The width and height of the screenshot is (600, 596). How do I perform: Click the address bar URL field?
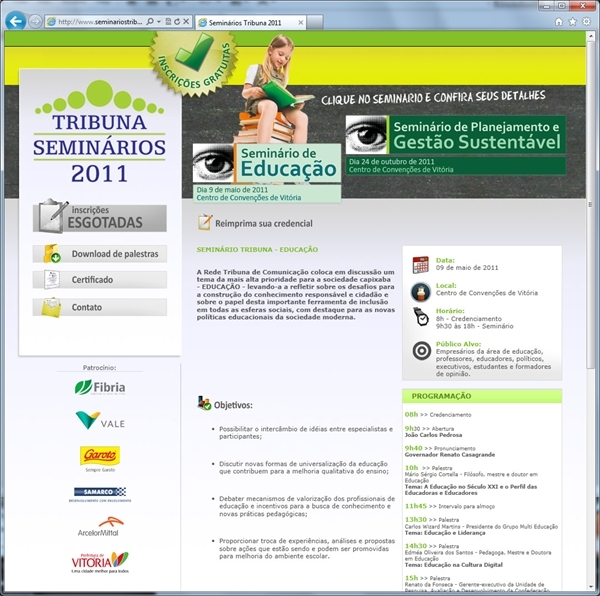[100, 22]
